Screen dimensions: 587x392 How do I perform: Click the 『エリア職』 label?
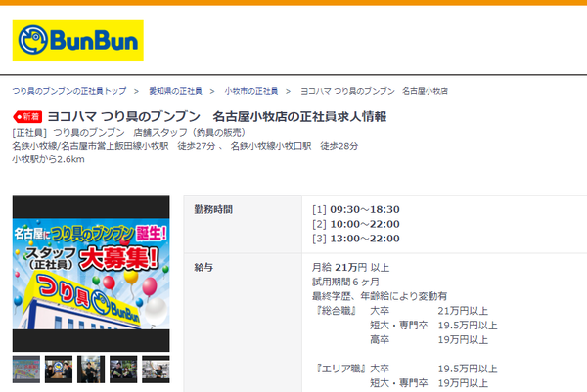coord(340,369)
